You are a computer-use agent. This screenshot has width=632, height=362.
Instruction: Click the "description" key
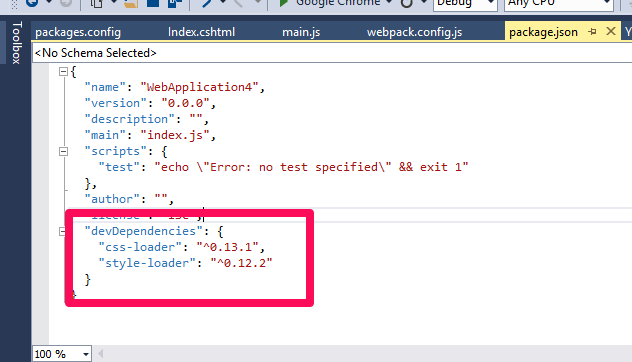pos(129,119)
